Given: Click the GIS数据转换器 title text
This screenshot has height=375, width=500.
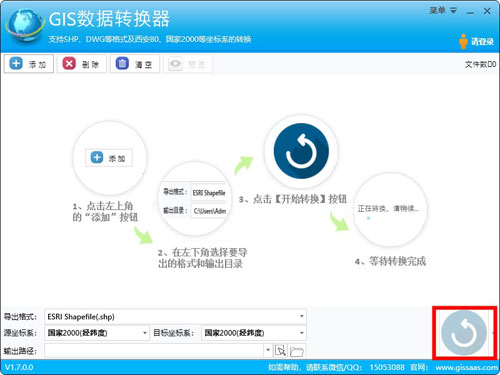Looking at the screenshot, I should point(109,19).
